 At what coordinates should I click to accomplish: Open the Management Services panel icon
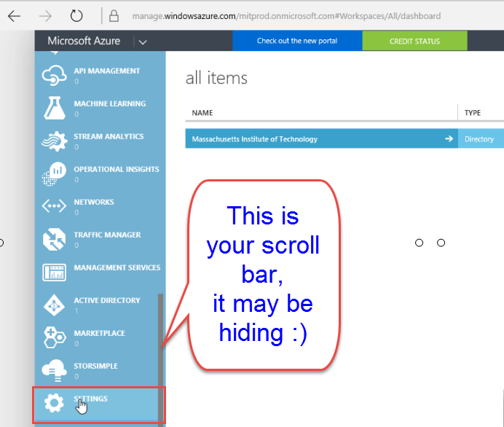[x=55, y=273]
